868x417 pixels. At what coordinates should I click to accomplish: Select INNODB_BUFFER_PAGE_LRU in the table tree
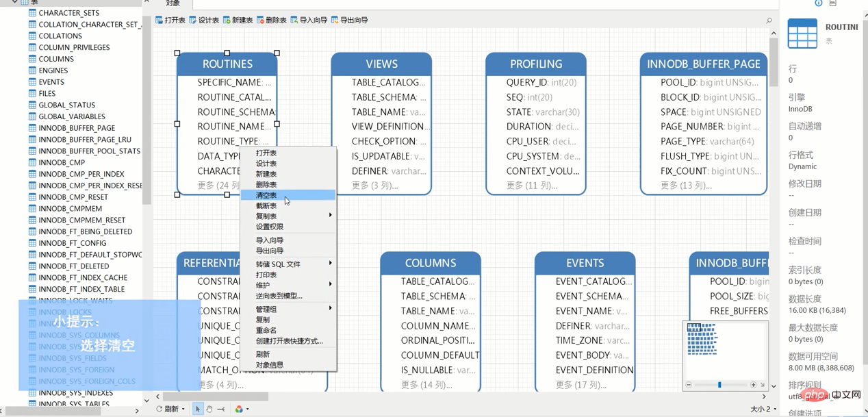(x=85, y=140)
